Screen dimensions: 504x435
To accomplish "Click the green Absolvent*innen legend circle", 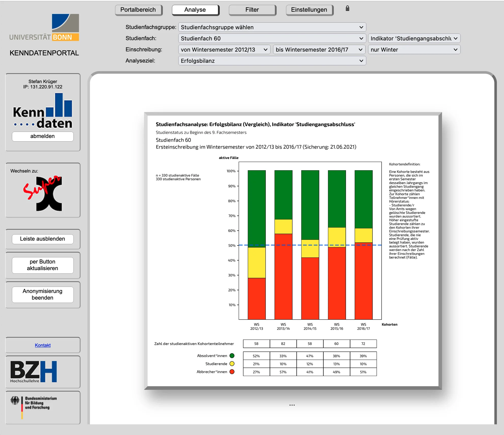I will (x=232, y=356).
